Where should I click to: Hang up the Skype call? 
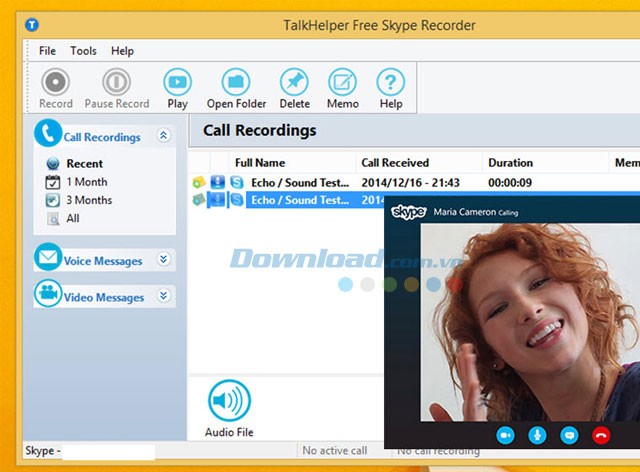tap(601, 435)
